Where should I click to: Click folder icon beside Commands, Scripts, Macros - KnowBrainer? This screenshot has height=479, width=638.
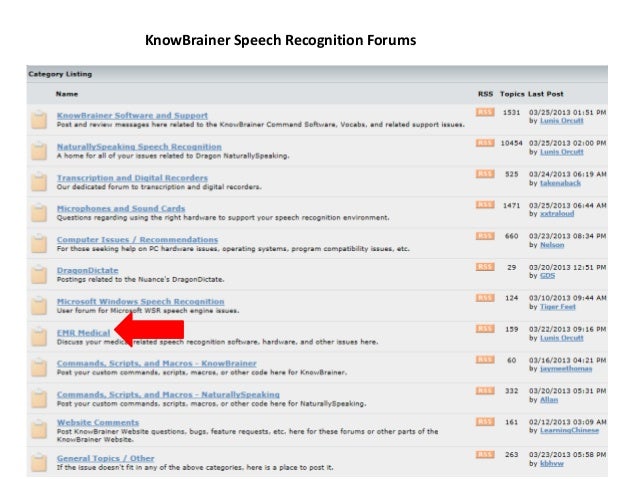39,367
